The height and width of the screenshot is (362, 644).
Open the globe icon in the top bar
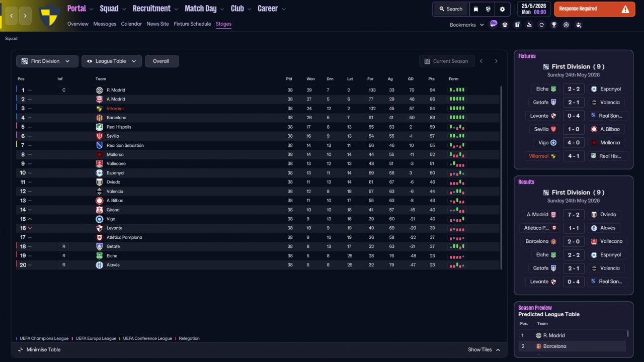[x=488, y=9]
